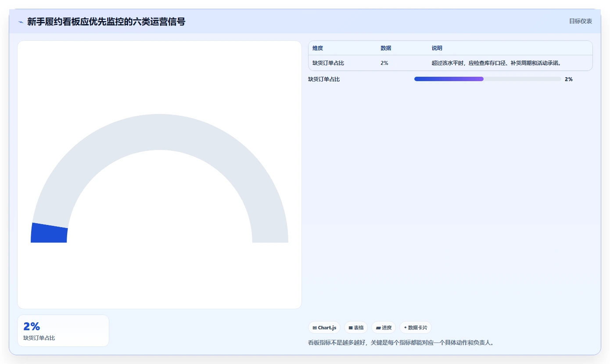Click the 数据 column header

tap(386, 48)
